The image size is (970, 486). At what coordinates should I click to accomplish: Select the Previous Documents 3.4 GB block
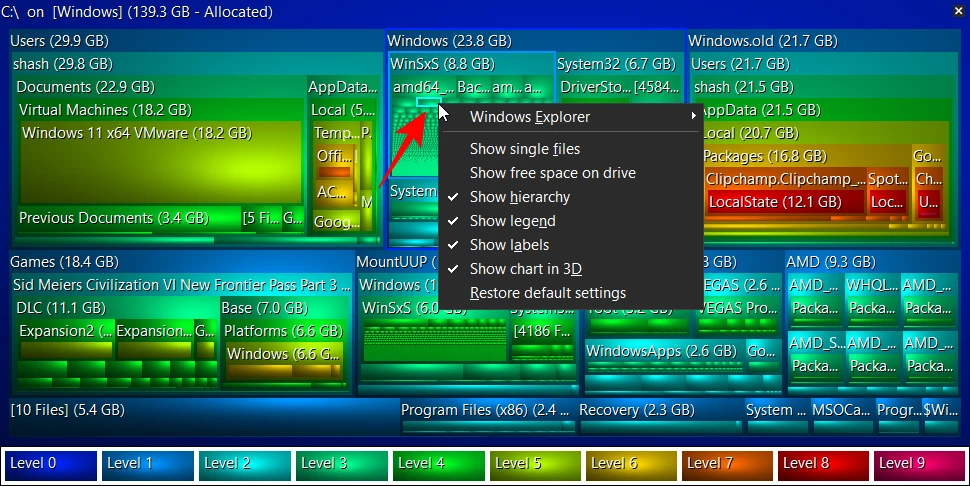[x=113, y=218]
